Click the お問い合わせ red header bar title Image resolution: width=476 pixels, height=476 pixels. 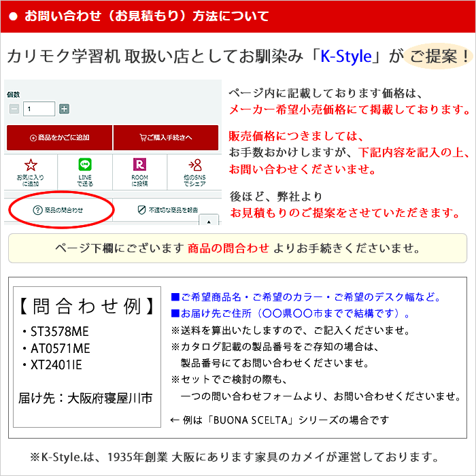click(146, 16)
